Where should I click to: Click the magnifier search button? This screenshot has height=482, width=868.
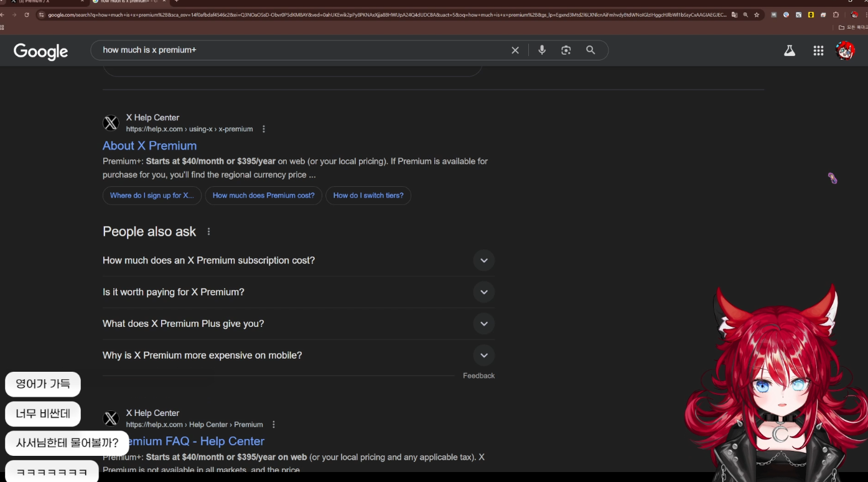[590, 50]
